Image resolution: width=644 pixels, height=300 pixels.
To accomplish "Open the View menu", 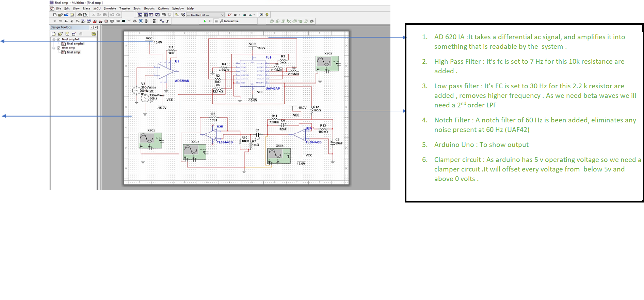I will (76, 9).
